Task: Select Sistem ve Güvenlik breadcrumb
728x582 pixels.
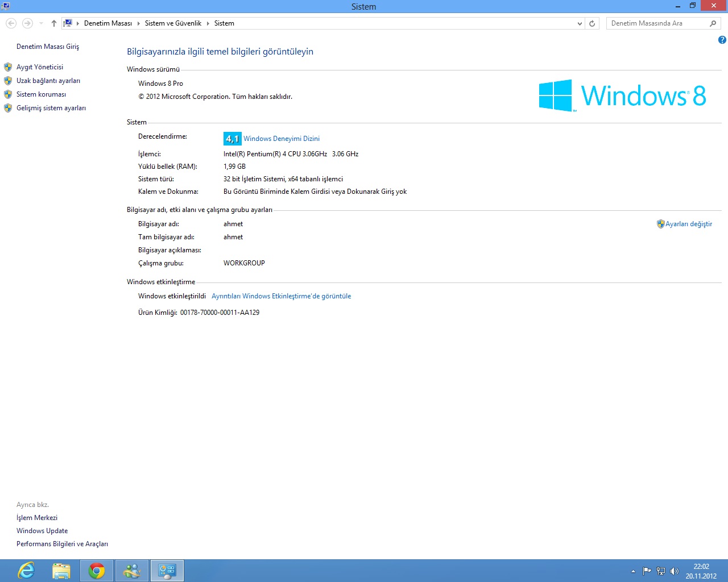Action: (x=173, y=23)
